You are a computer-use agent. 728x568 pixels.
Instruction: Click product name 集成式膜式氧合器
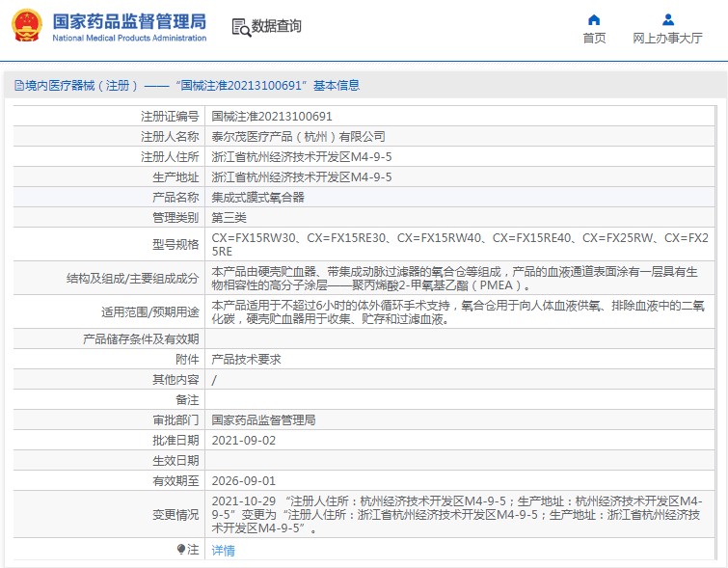tap(257, 197)
